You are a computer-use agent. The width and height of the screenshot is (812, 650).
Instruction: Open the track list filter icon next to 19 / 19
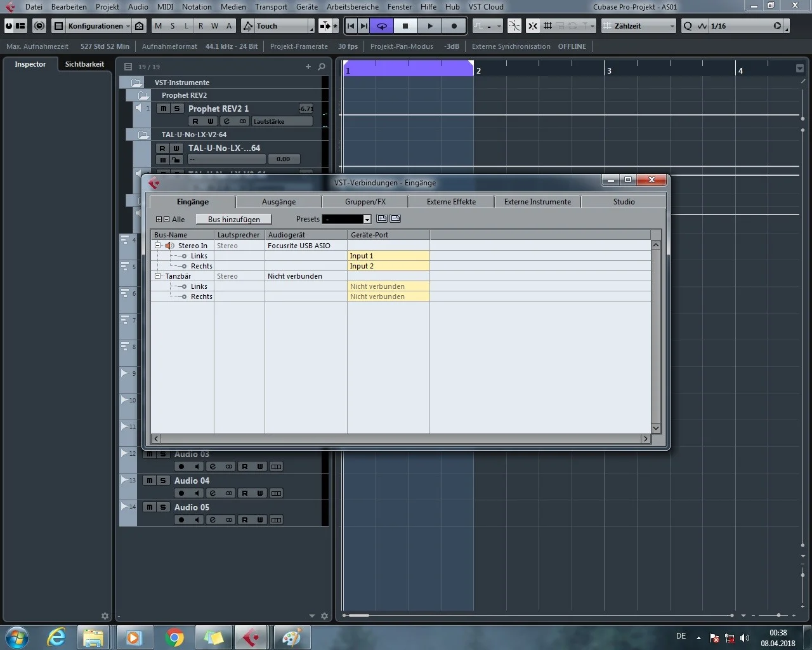click(128, 67)
